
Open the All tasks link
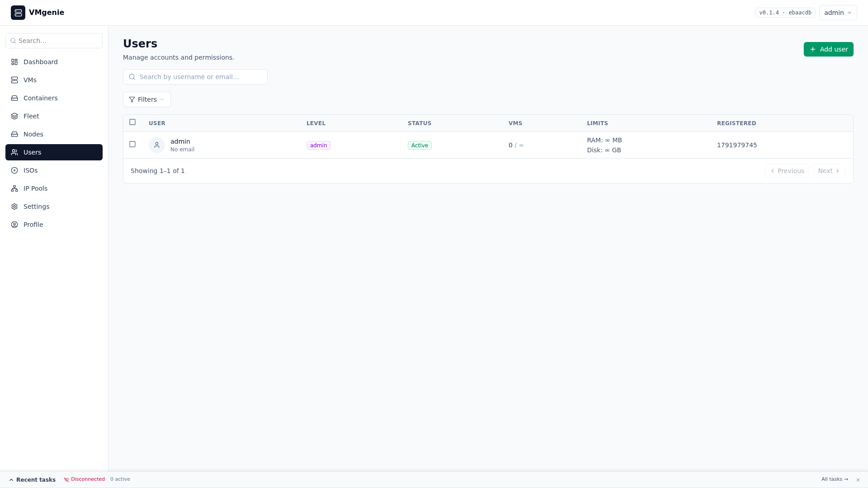point(835,479)
